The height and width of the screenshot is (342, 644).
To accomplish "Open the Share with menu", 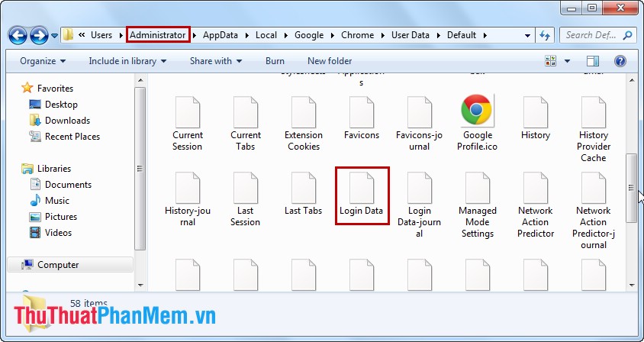I will click(216, 61).
